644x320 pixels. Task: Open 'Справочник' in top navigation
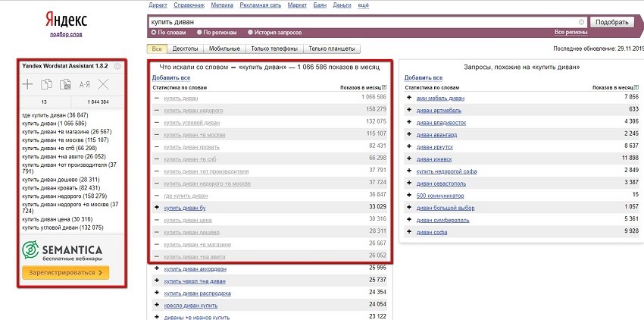click(x=189, y=5)
